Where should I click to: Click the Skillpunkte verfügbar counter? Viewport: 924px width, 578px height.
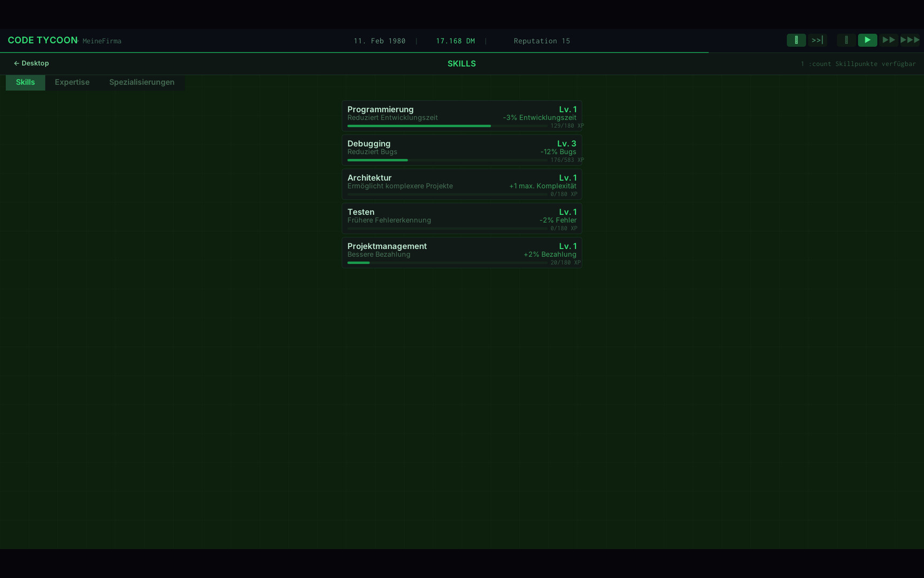click(x=858, y=63)
